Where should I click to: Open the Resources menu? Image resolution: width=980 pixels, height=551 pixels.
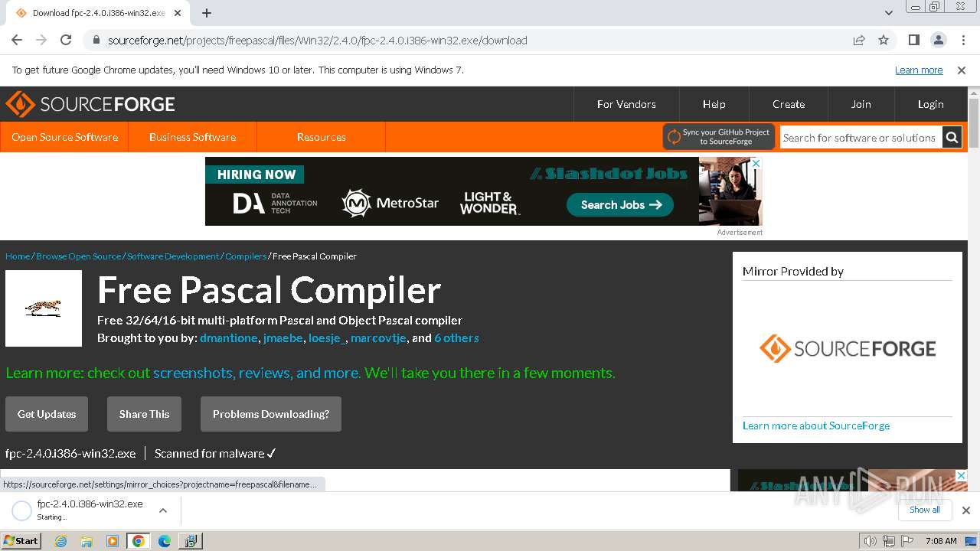(x=321, y=137)
